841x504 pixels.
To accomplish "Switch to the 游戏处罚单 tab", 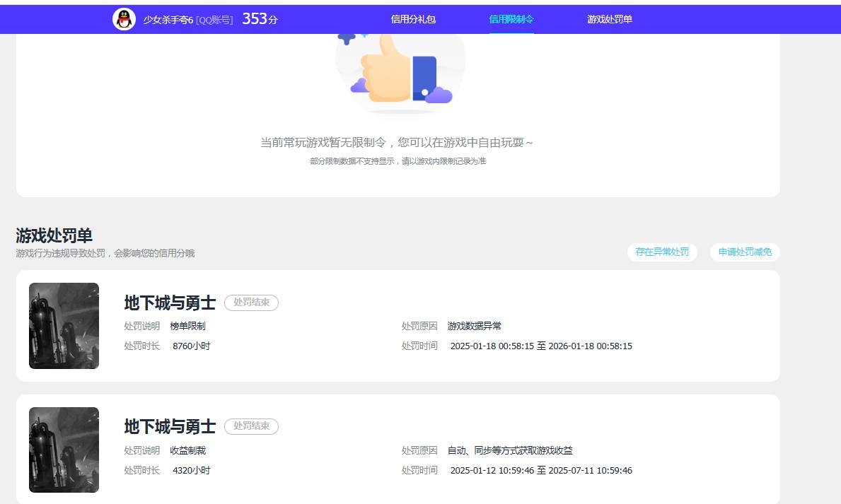I will 608,19.
